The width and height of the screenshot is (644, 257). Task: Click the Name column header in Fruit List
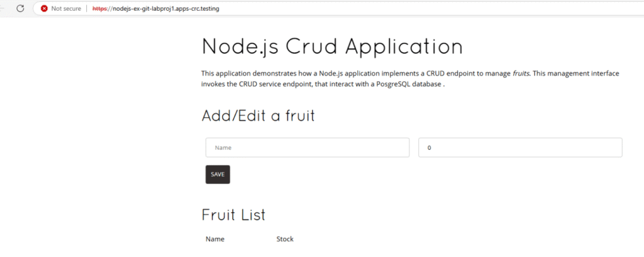click(x=215, y=239)
